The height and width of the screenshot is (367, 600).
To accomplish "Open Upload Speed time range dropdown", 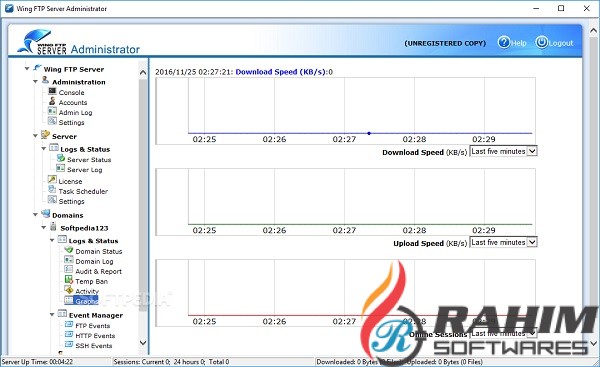I will (503, 243).
